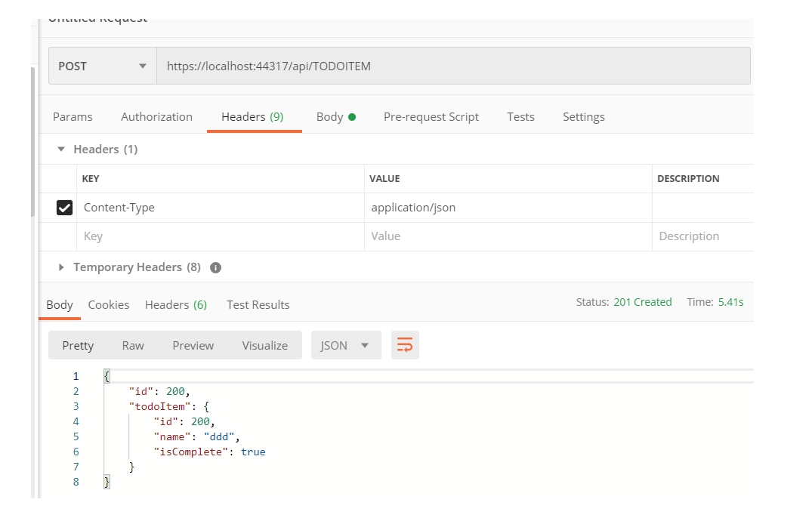Image resolution: width=812 pixels, height=518 pixels.
Task: Uncheck the Content-Type header checkbox
Action: [x=64, y=208]
